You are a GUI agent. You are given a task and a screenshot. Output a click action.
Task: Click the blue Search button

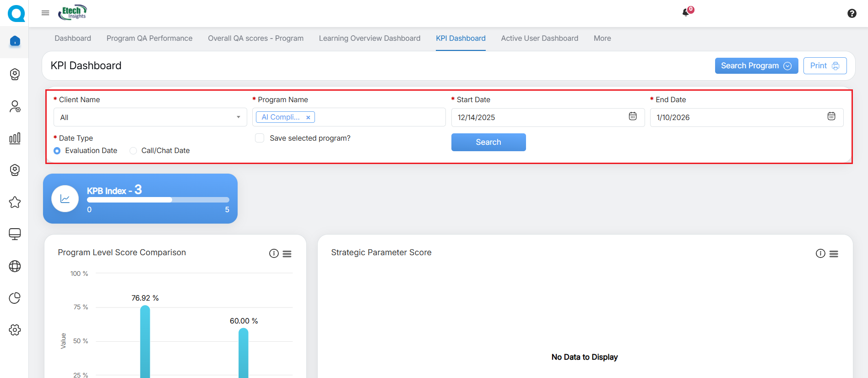pyautogui.click(x=488, y=142)
